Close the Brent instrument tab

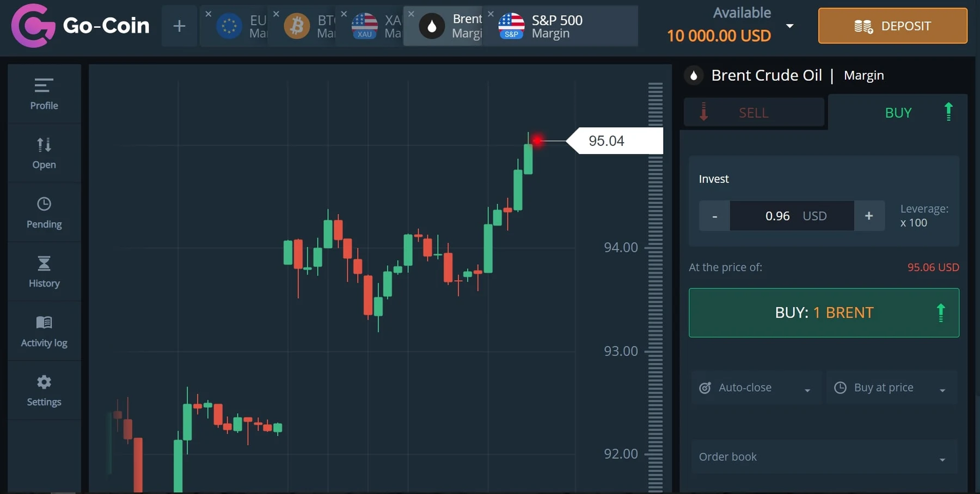click(411, 14)
